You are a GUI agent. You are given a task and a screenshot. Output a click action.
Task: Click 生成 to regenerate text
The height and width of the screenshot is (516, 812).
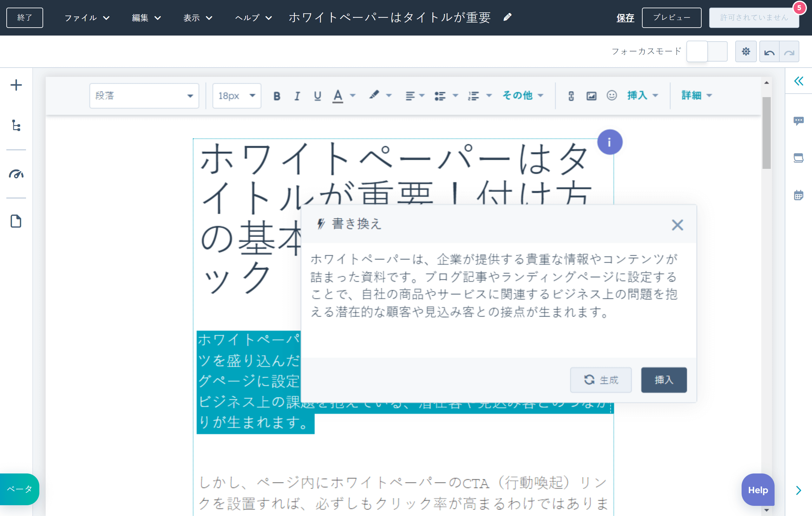point(600,380)
